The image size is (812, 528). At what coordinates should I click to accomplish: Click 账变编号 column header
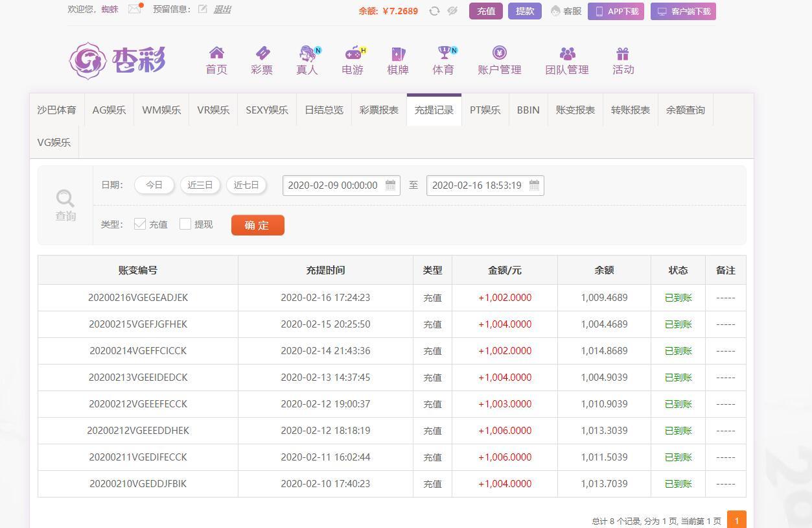(x=138, y=270)
